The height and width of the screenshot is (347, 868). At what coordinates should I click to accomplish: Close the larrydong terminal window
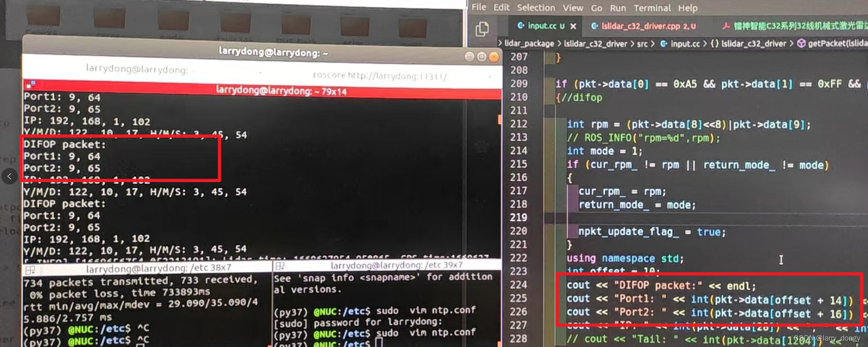coord(494,57)
